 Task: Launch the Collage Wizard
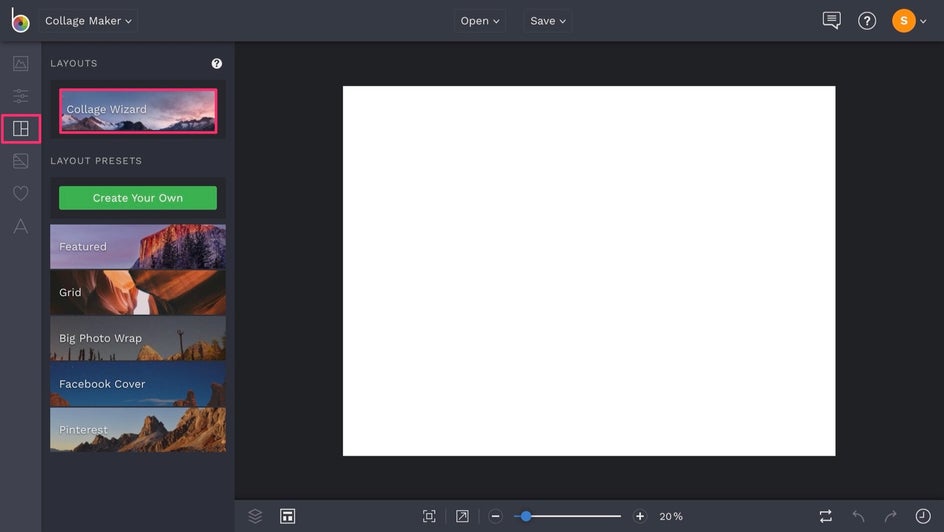pos(138,111)
